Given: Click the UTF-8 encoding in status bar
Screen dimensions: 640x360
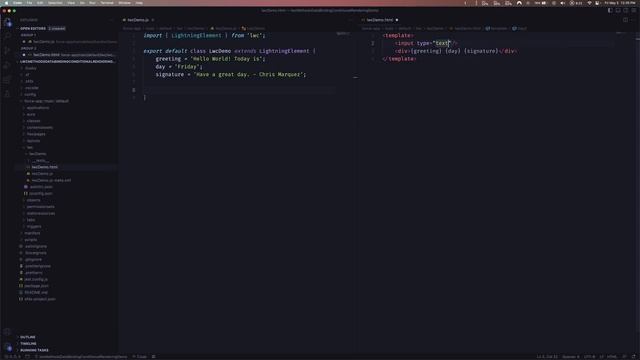Looking at the screenshot, I should pos(589,357).
